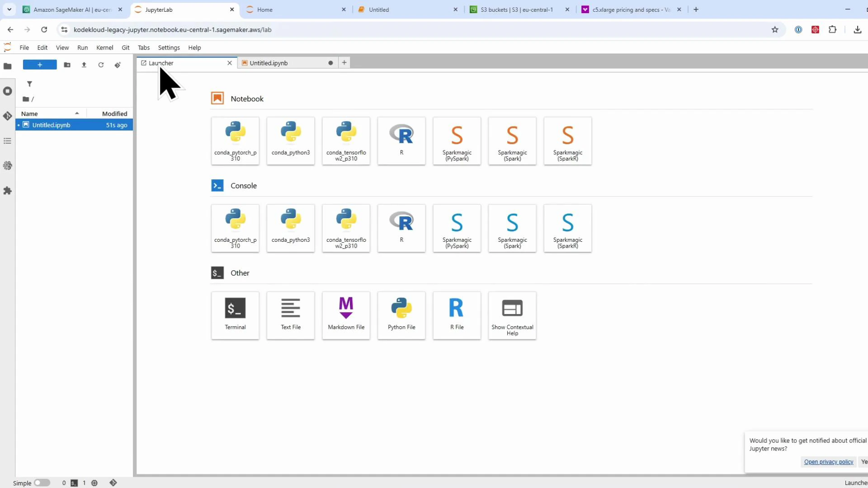Image resolution: width=868 pixels, height=488 pixels.
Task: Click the blue New Launcher button
Action: pos(39,65)
